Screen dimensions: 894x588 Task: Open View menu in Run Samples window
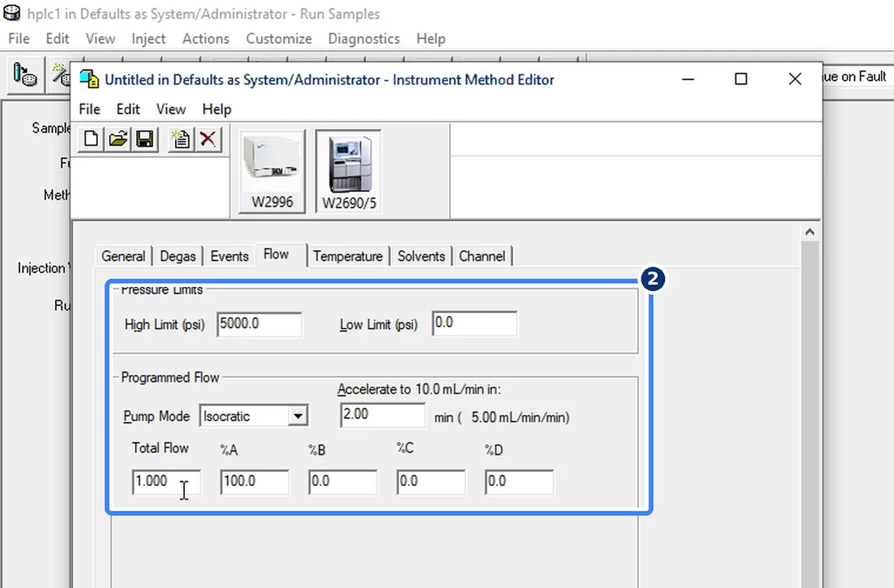100,38
